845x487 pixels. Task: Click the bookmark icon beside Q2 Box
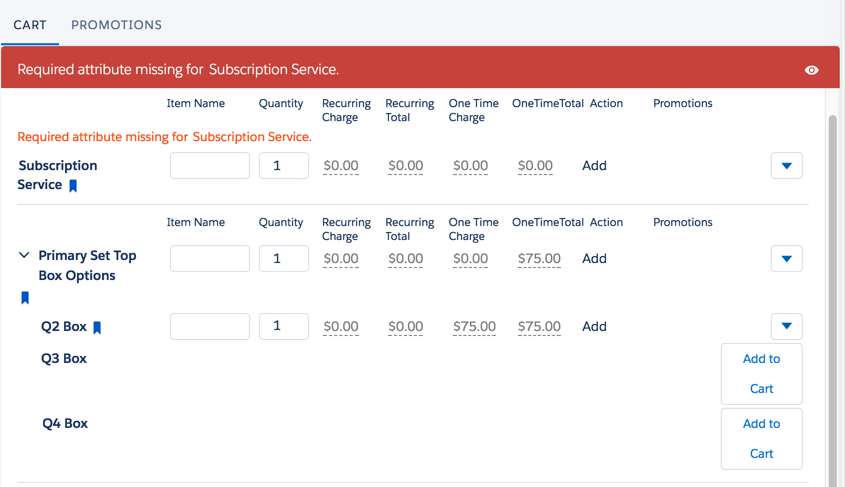tap(97, 328)
